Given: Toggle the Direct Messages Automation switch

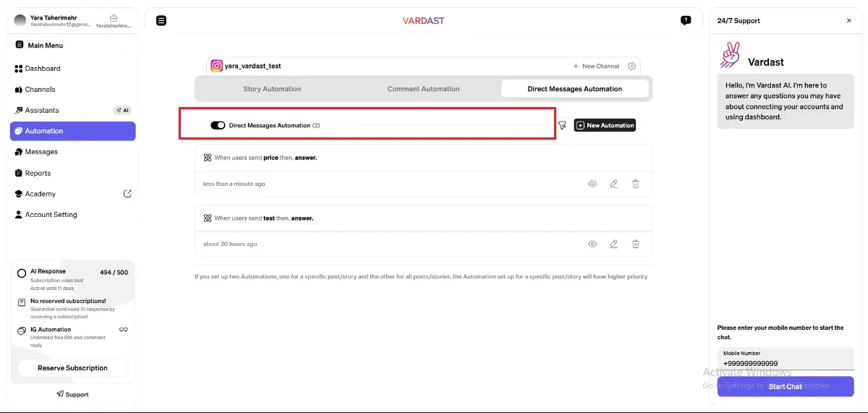Looking at the screenshot, I should (x=218, y=125).
